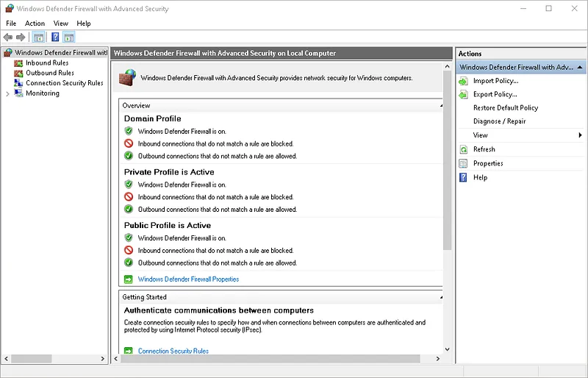Viewport: 588px width, 378px height.
Task: Click the Properties icon in Actions pane
Action: coord(464,164)
